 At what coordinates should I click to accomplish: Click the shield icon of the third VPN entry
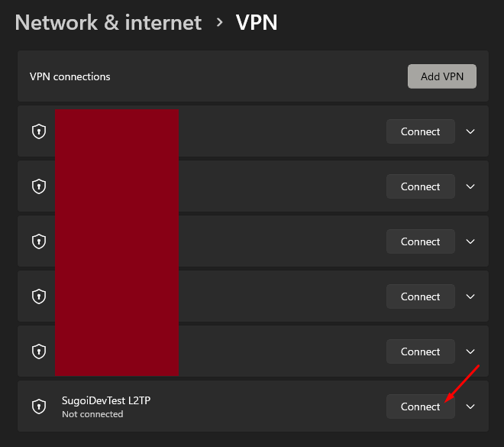coord(39,241)
